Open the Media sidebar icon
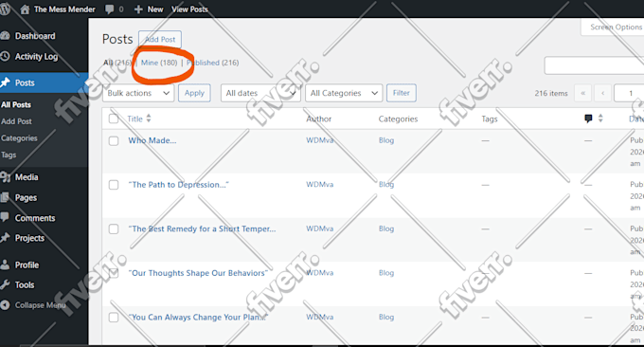This screenshot has height=347, width=644. 6,177
